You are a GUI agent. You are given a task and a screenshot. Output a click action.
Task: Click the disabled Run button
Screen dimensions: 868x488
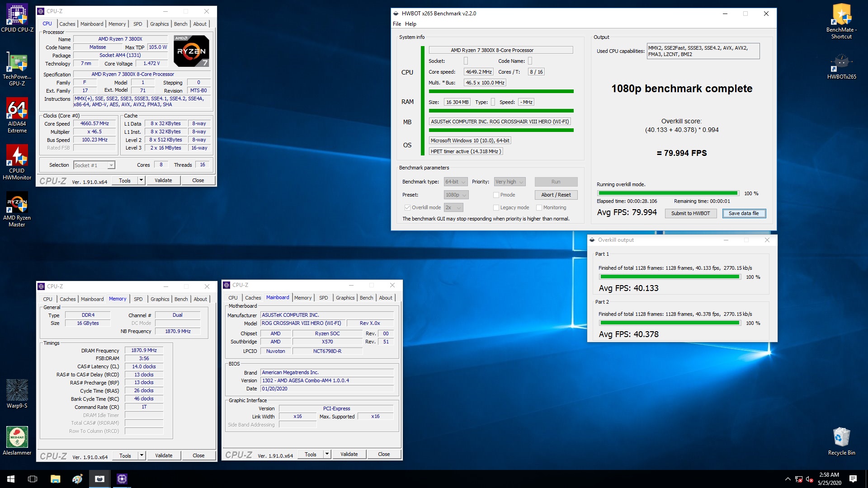point(556,182)
